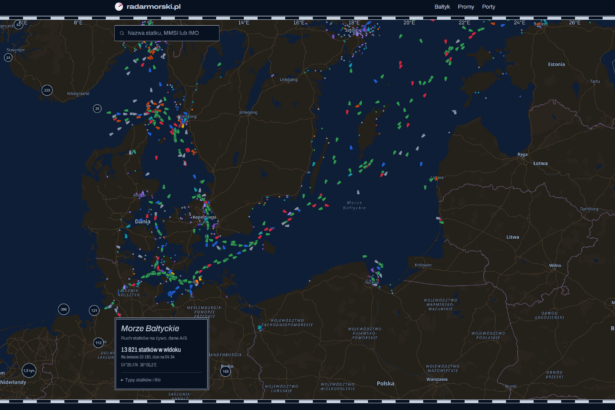Click the Estonia country label
615x410 pixels.
[x=556, y=64]
